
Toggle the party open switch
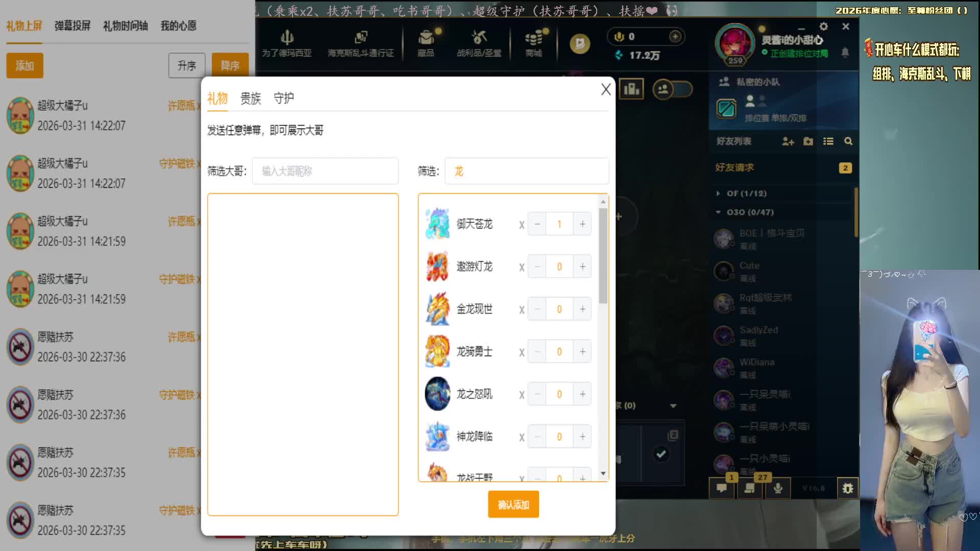click(x=673, y=90)
